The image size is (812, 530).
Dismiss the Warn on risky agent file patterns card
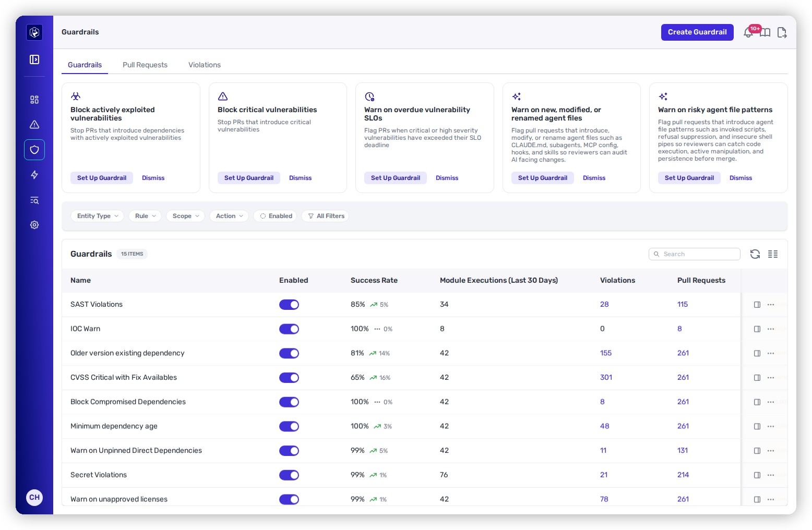pos(741,178)
